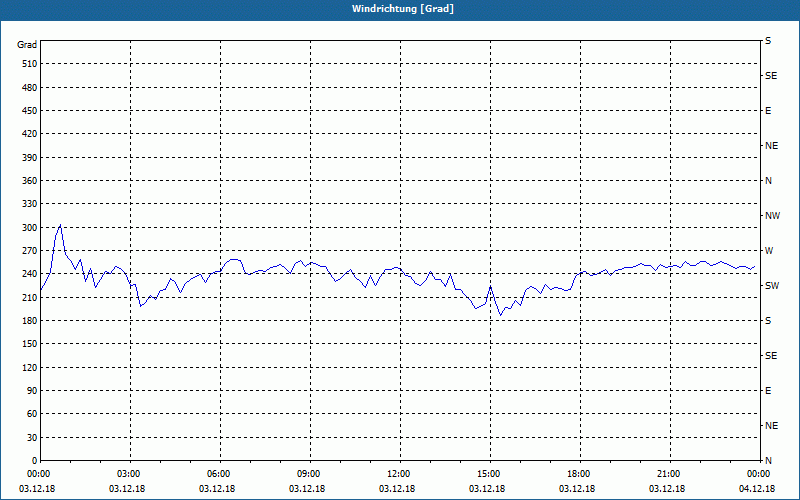The image size is (800, 500).
Task: Click the 300 degree tick label
Action: tap(30, 228)
